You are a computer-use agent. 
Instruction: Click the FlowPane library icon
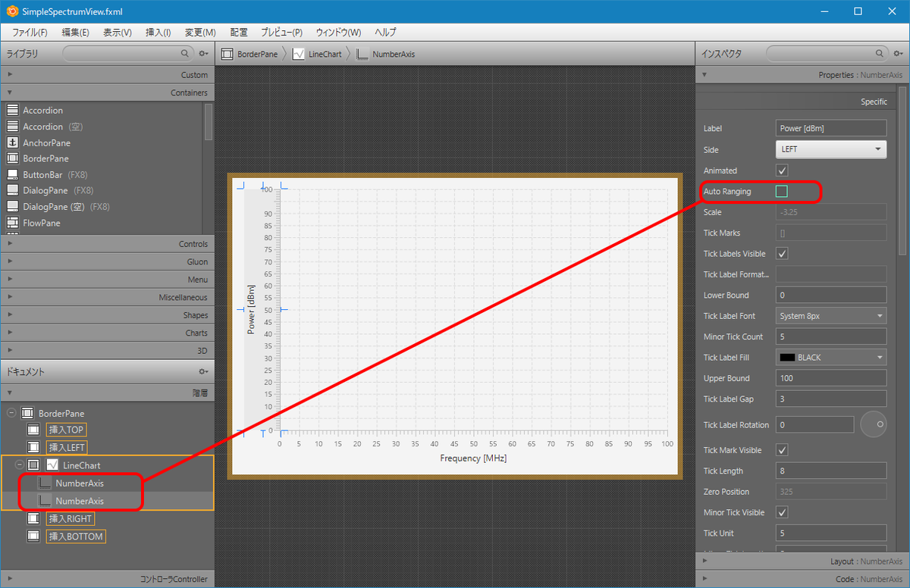(12, 223)
